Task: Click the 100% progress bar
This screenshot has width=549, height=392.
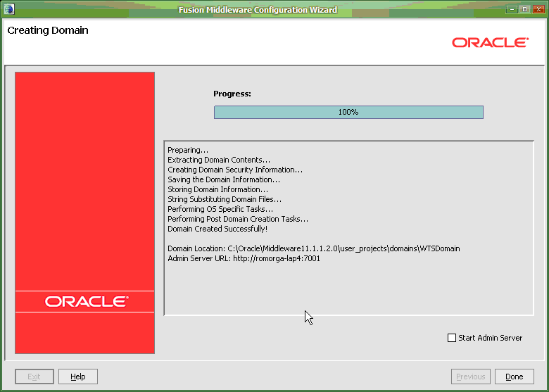Action: (x=348, y=113)
